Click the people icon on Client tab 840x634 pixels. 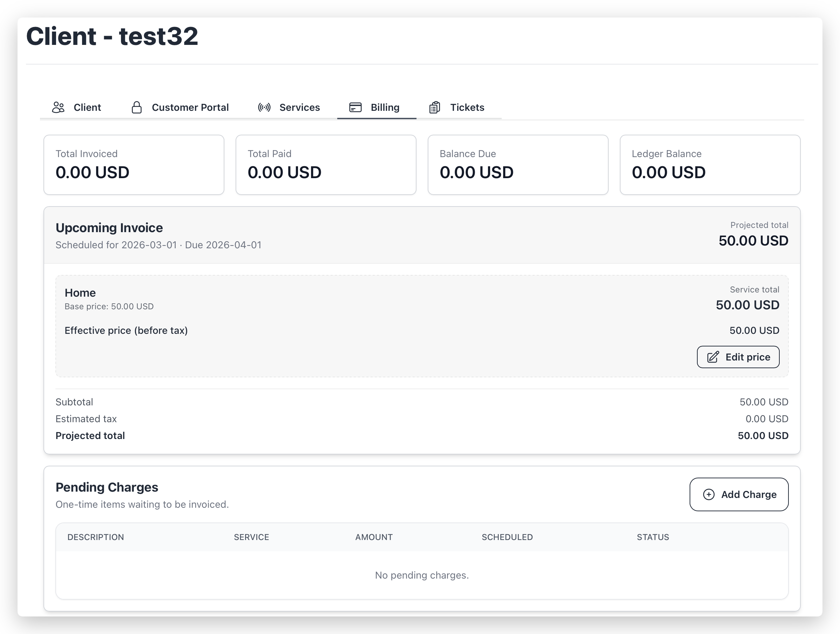tap(58, 108)
